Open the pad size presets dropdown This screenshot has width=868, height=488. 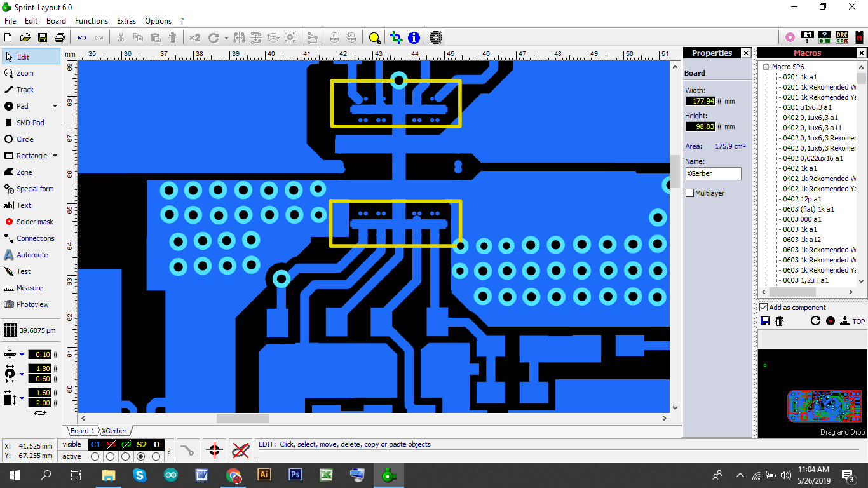coord(22,374)
